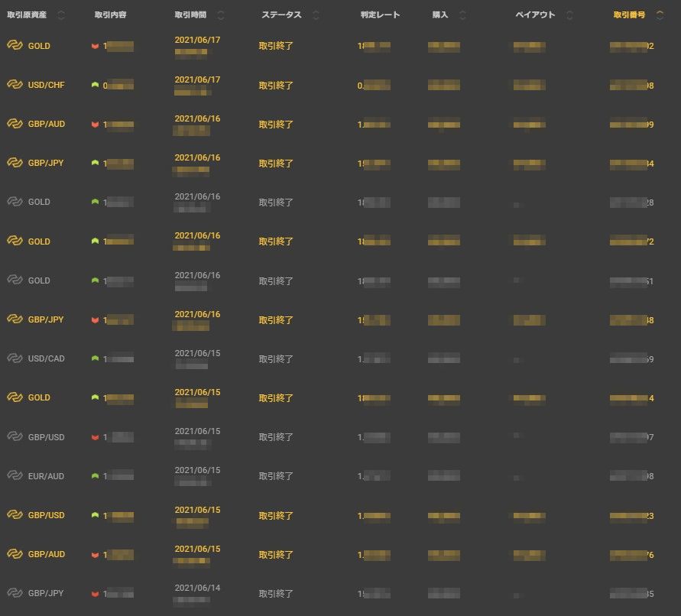The image size is (681, 616).
Task: Select the USD/CHF asset name
Action: pos(46,85)
